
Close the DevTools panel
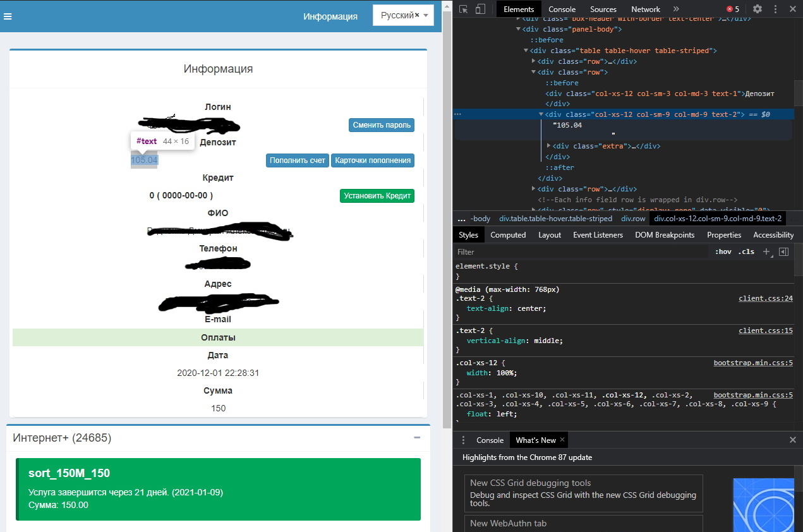(x=793, y=9)
